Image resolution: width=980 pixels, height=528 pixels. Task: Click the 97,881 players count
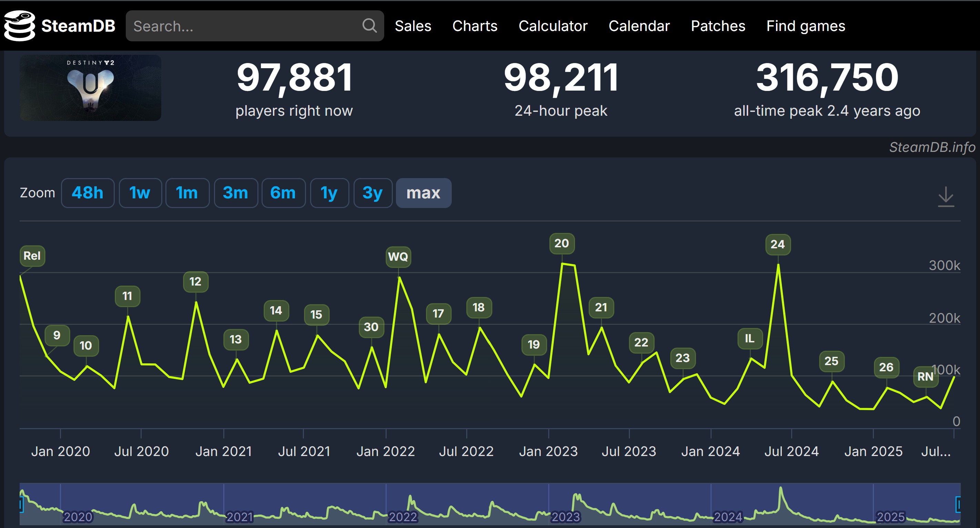294,77
